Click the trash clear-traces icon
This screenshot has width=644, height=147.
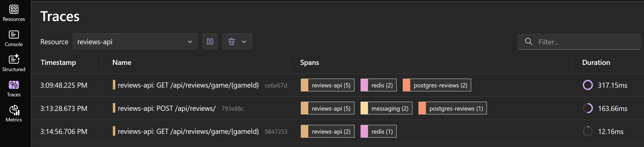point(232,42)
